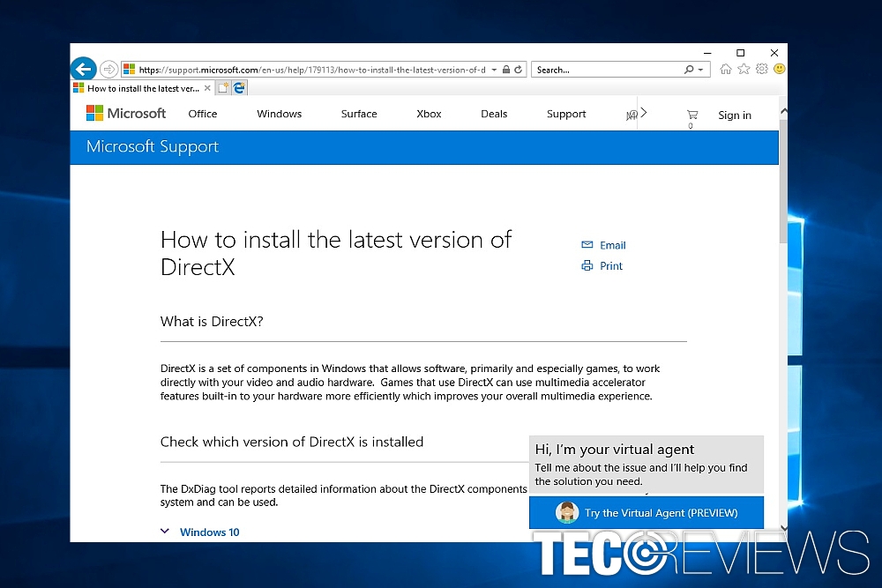Open the Office menu
Screen dimensions: 882x588
pos(203,114)
